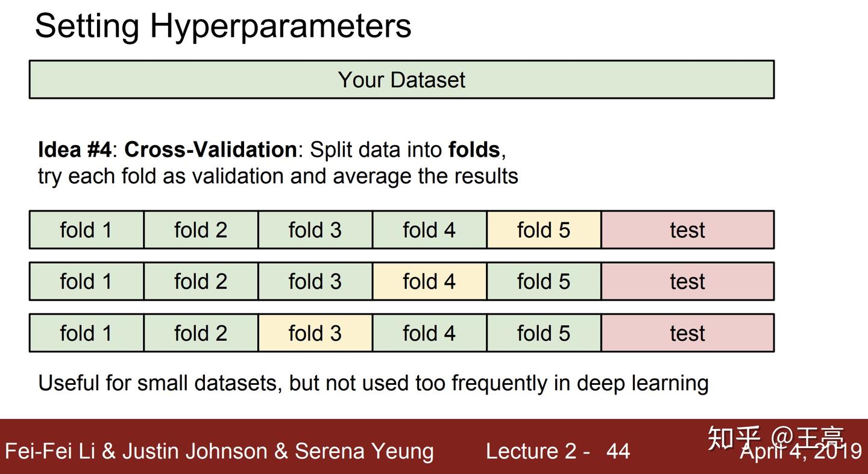Click the "Useful for small datasets" sentence

coord(373,383)
